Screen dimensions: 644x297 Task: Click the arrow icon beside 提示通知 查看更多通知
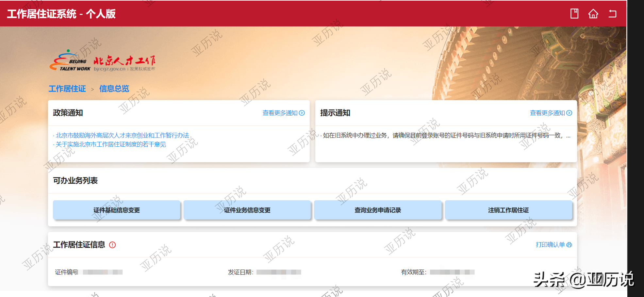click(x=570, y=113)
